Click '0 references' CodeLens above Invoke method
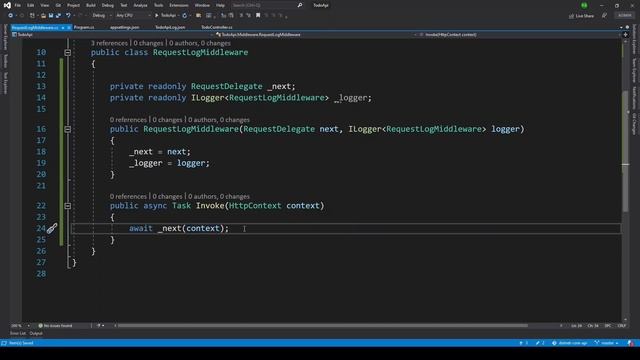 point(128,197)
